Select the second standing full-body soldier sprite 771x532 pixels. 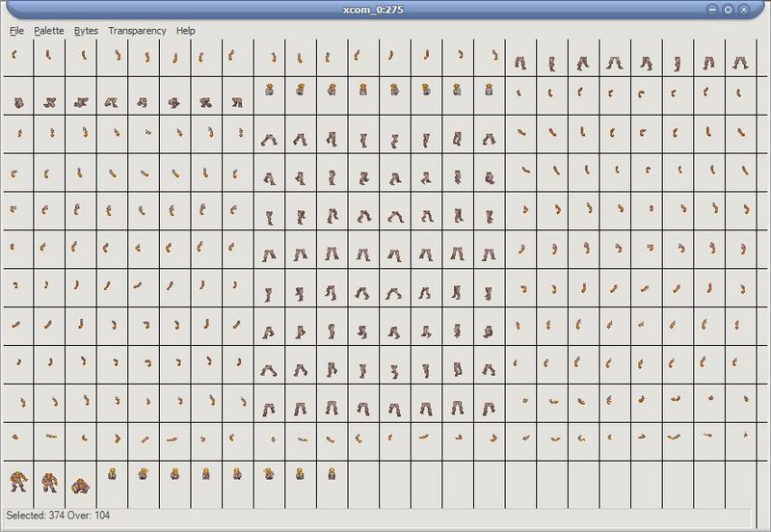pos(49,482)
